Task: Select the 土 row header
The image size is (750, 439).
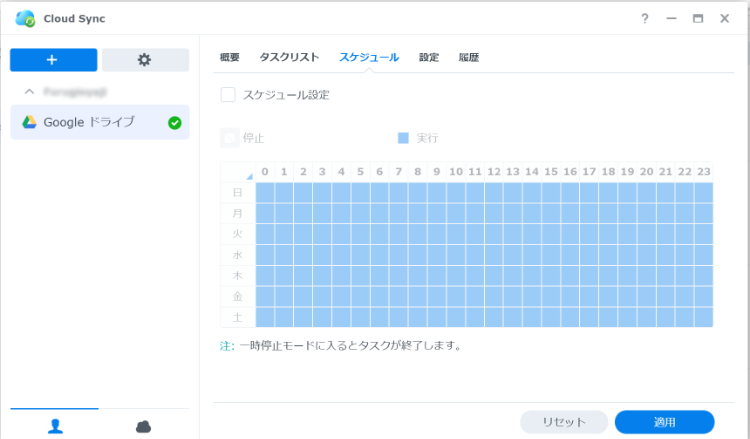Action: 238,317
